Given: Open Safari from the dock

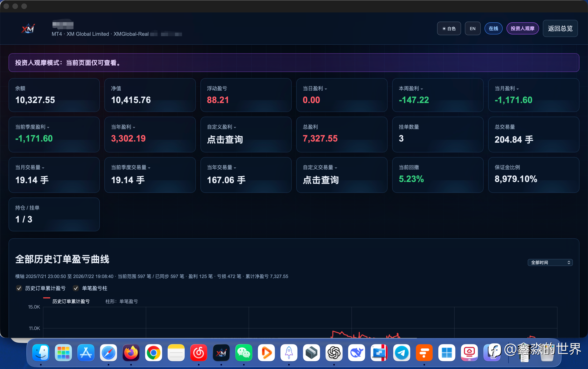Looking at the screenshot, I should [x=108, y=352].
